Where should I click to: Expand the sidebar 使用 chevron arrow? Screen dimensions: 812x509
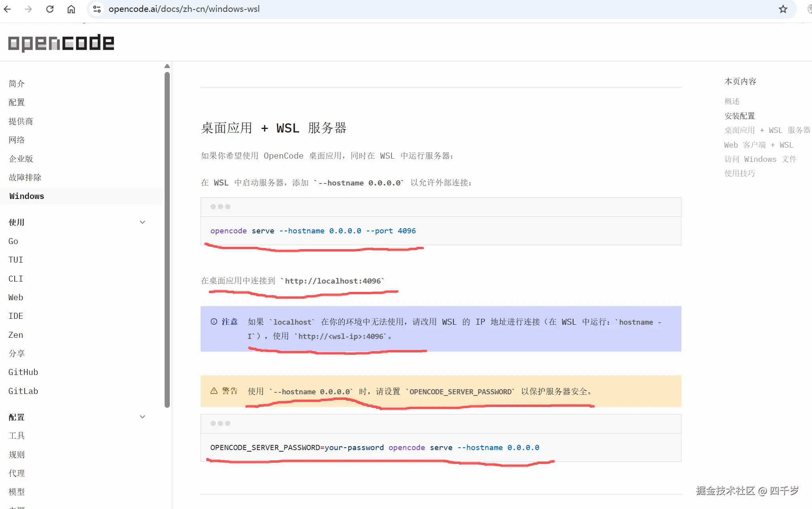142,222
